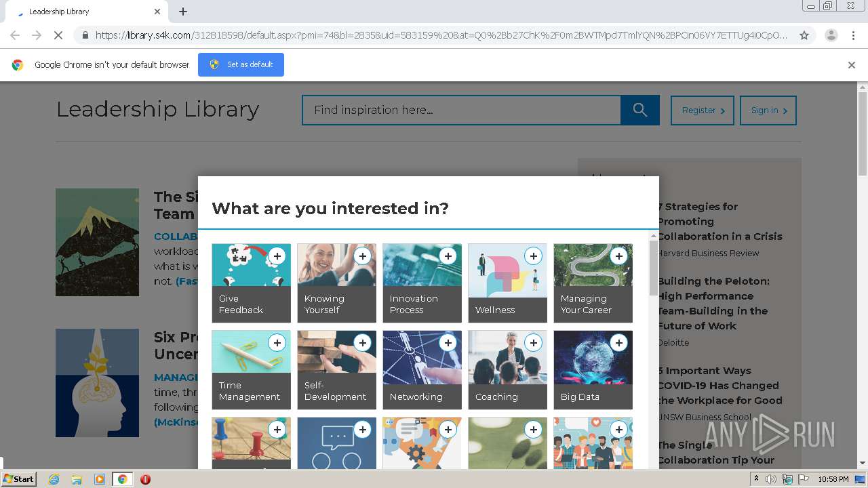Add the Coaching topic with its plus icon
The height and width of the screenshot is (488, 868).
[533, 343]
